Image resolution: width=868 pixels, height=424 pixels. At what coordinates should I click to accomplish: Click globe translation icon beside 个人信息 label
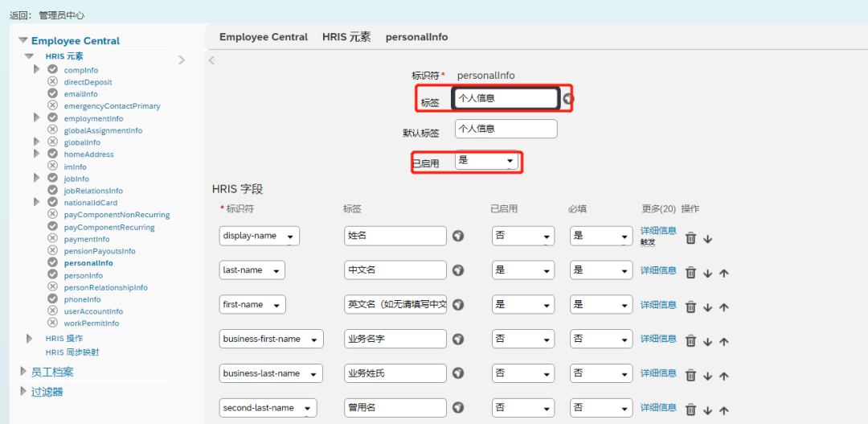click(568, 99)
